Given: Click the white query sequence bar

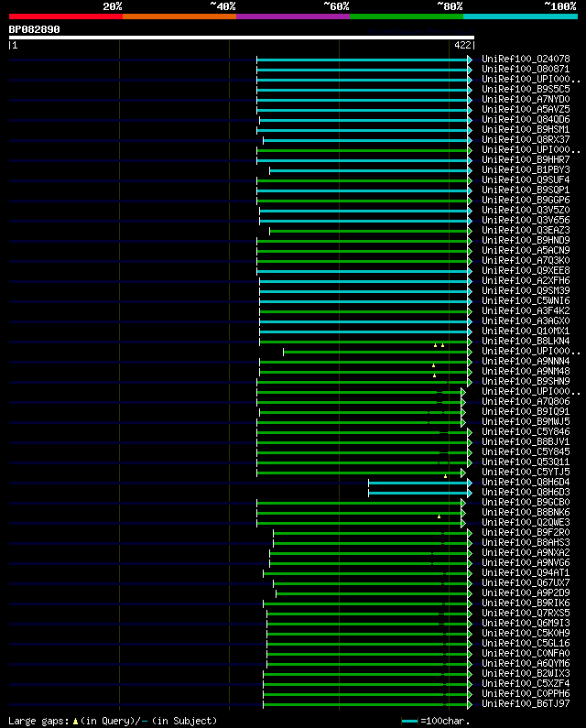Looking at the screenshot, I should [242, 38].
